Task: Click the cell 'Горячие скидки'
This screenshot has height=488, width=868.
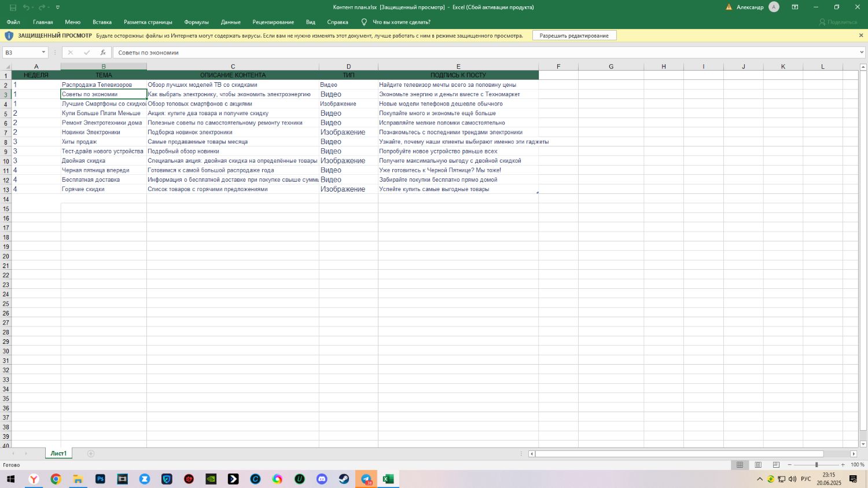Action: 104,189
